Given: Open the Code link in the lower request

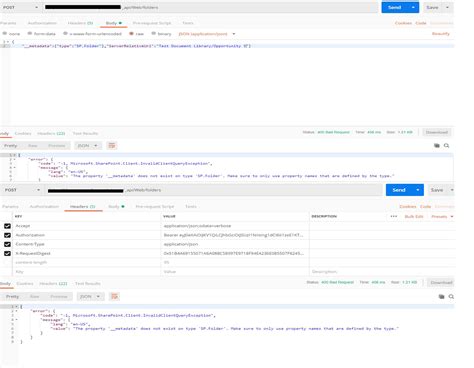Looking at the screenshot, I should coord(425,207).
